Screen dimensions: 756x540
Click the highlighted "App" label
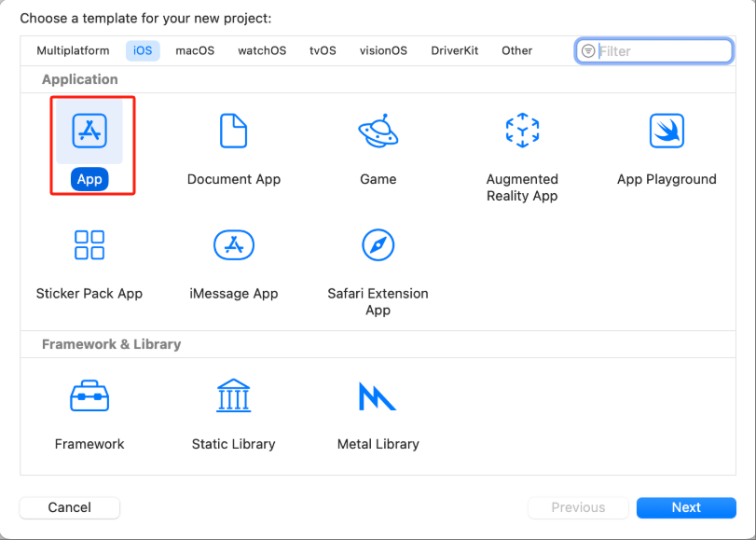(89, 179)
